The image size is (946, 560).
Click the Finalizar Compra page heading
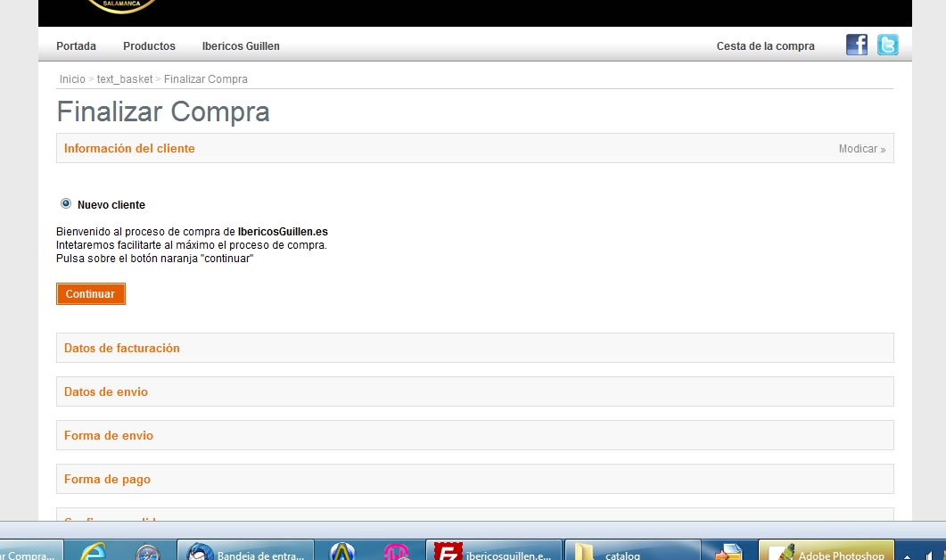click(x=163, y=111)
